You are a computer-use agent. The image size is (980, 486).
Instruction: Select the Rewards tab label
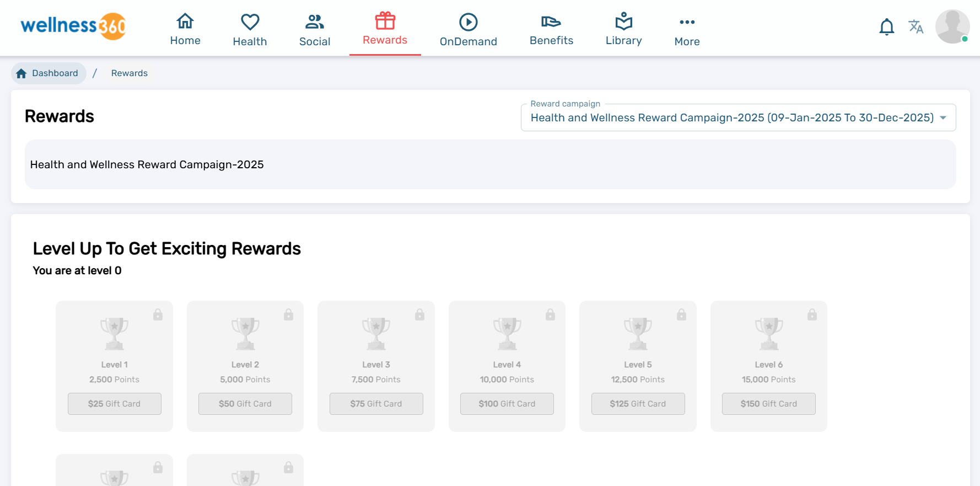[385, 40]
